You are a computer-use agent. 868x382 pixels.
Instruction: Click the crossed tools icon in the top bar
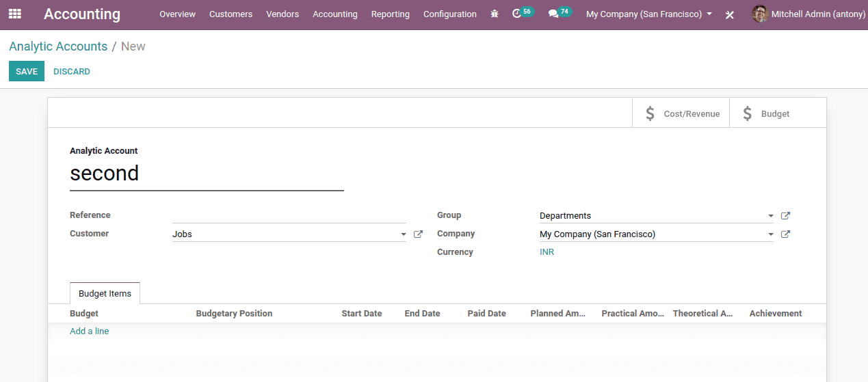tap(730, 14)
